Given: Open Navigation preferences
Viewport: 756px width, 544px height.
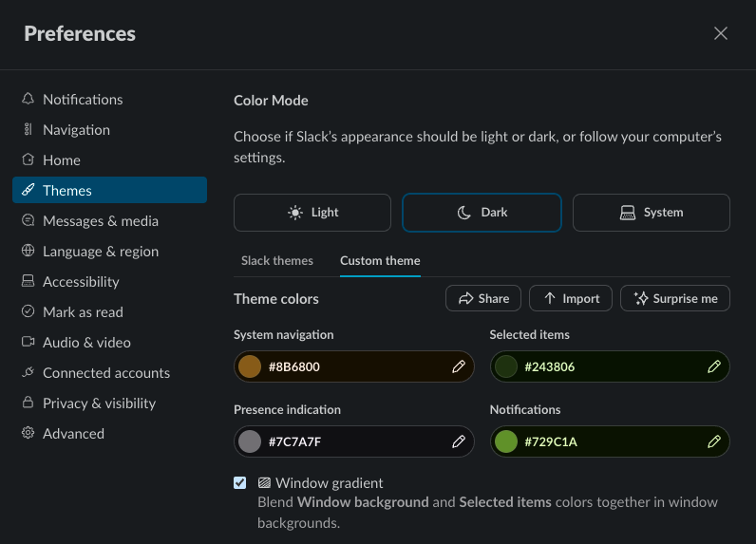Looking at the screenshot, I should tap(109, 129).
